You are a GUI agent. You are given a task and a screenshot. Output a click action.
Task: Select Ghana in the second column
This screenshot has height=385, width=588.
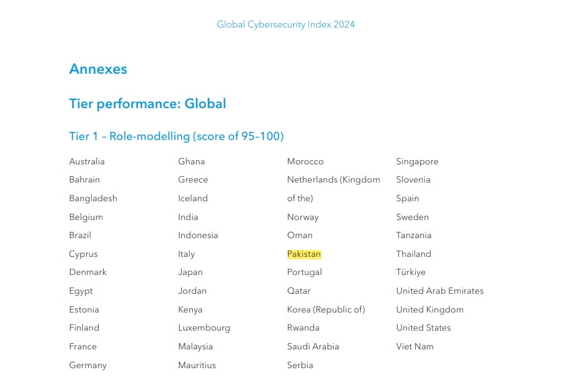click(x=191, y=162)
